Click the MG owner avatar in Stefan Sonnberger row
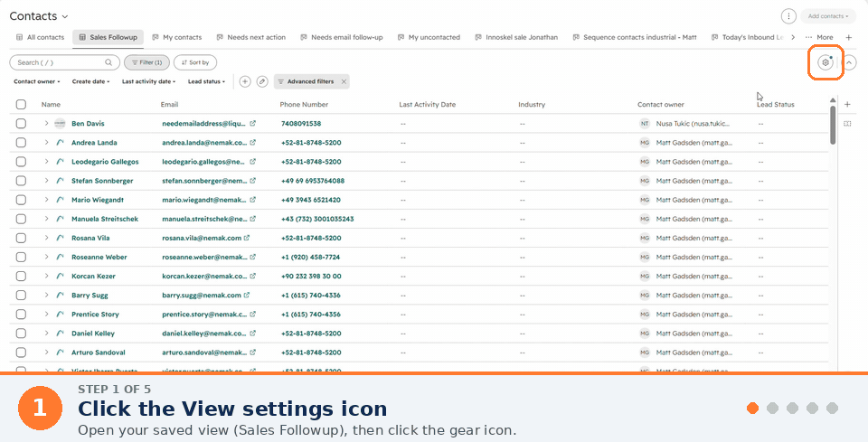 tap(645, 181)
